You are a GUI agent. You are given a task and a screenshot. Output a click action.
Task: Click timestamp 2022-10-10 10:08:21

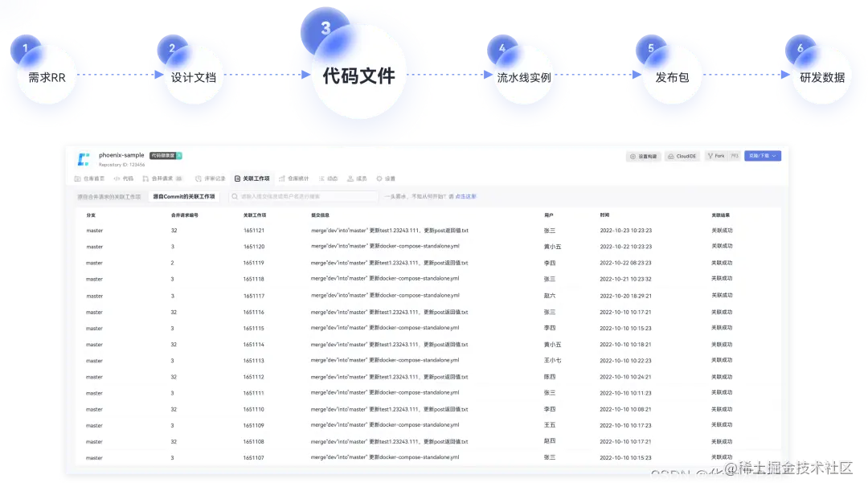pyautogui.click(x=625, y=410)
